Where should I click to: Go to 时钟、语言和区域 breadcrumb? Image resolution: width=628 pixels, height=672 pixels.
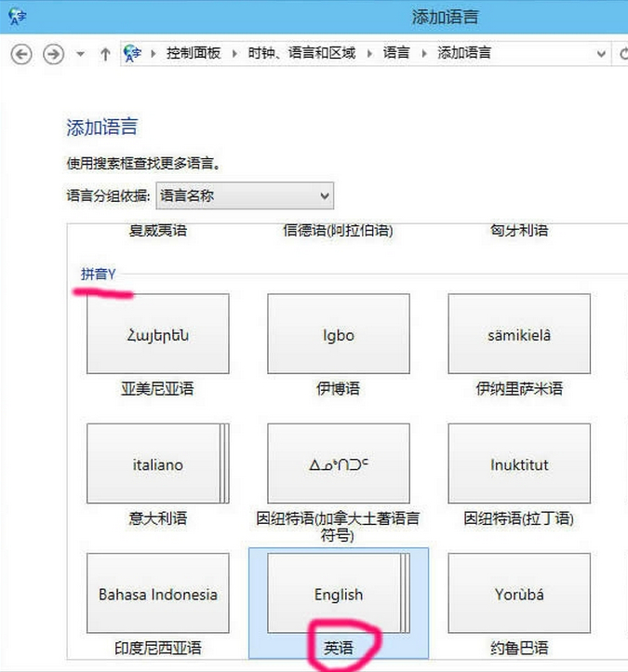pos(301,54)
